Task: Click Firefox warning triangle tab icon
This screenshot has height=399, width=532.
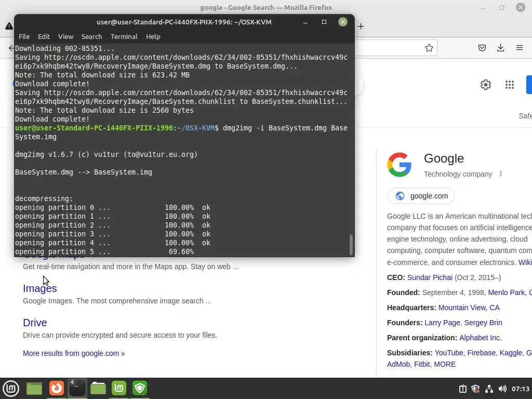Action: 9,26
